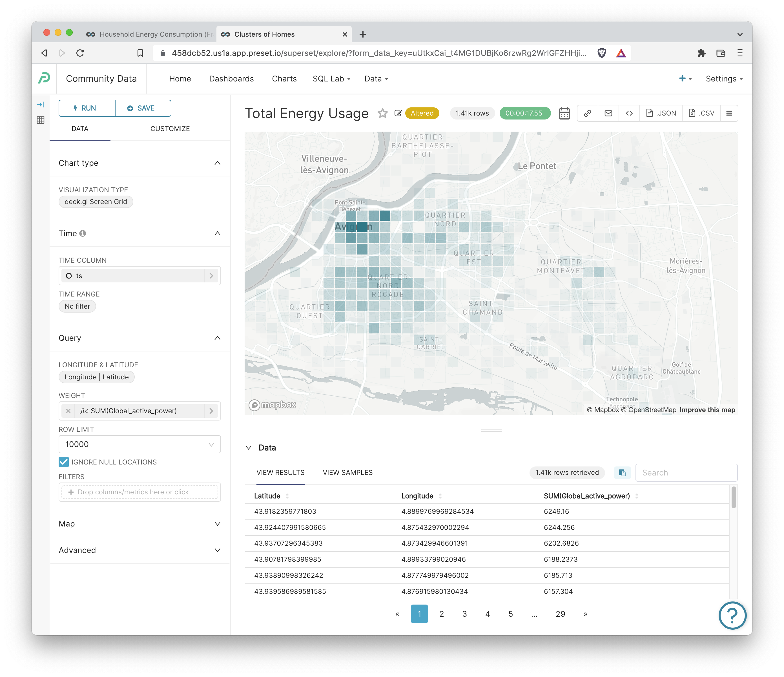784x677 pixels.
Task: Click page 2 in results pagination
Action: (441, 614)
